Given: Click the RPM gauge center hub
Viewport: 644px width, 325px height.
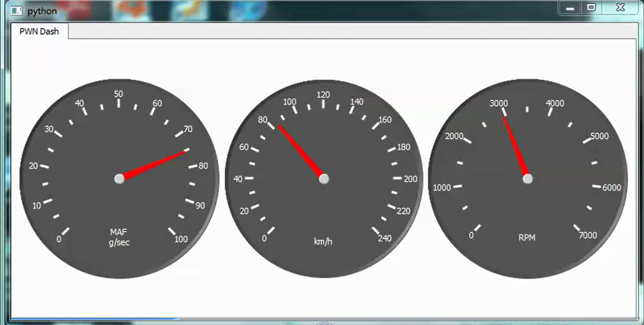Looking at the screenshot, I should tap(528, 179).
